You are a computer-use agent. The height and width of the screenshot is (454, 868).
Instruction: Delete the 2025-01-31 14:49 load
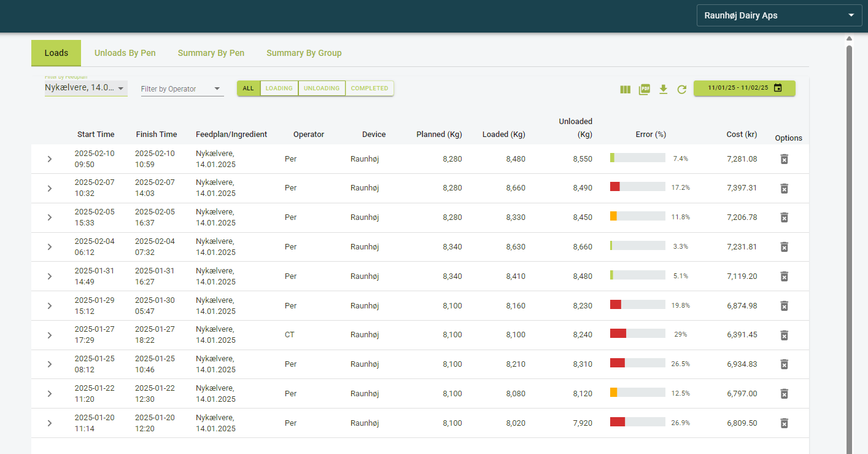pos(784,276)
